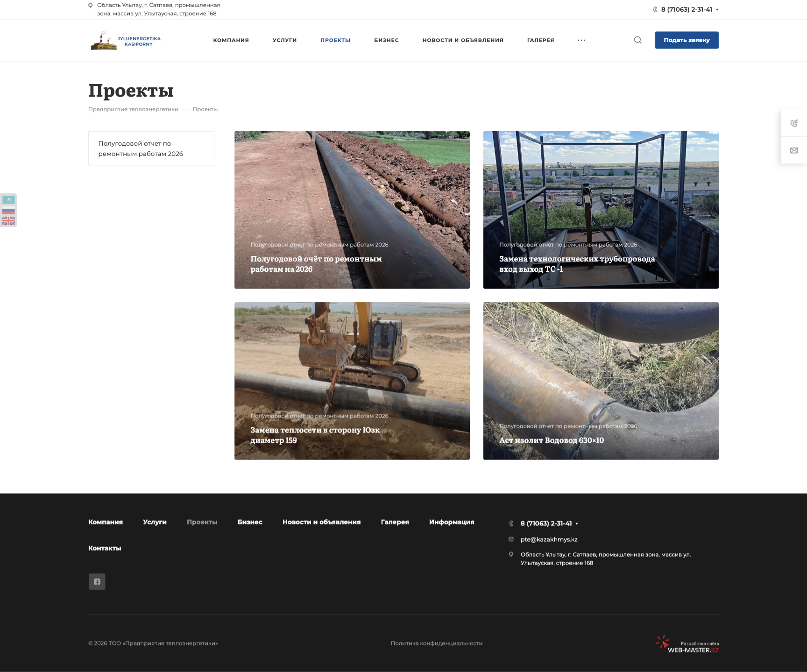Select sidebar Полугодовой отчет по ремонтным работам 2026
The width and height of the screenshot is (807, 672).
(x=151, y=149)
